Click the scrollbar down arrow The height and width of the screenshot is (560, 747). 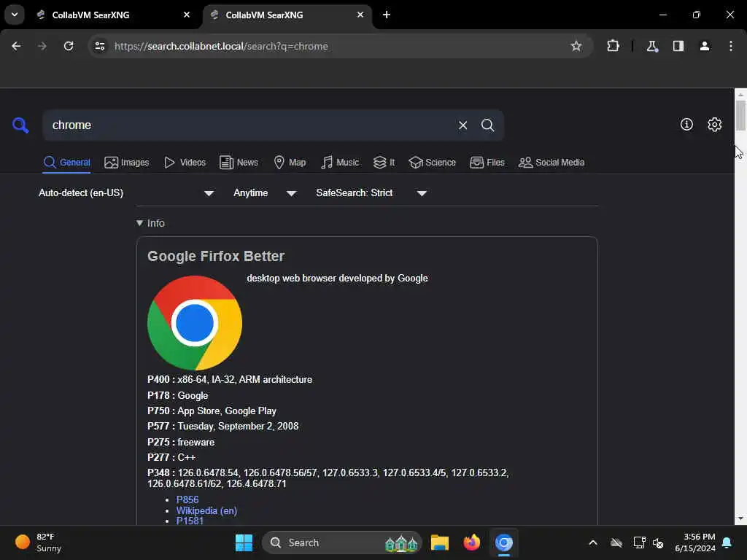point(740,518)
